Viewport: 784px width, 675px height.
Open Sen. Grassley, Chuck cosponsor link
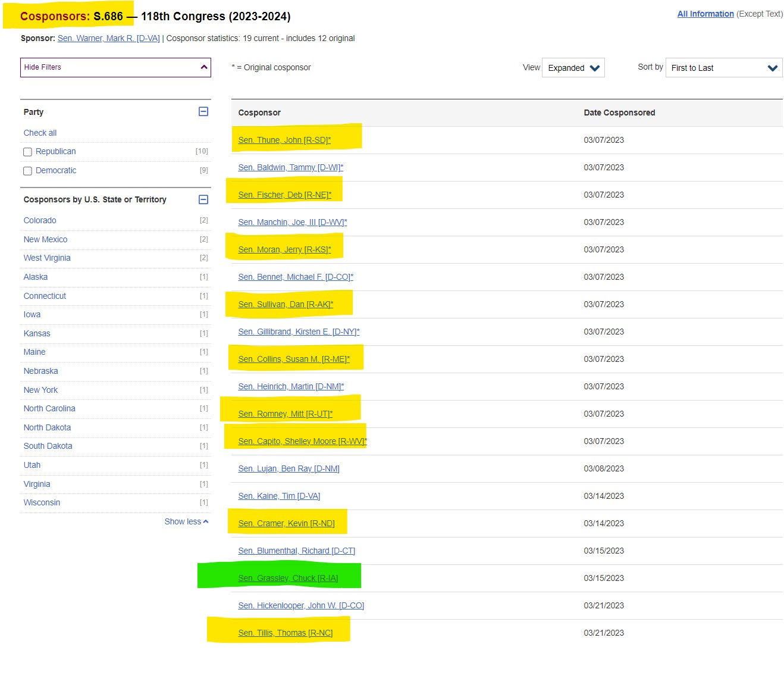[x=288, y=578]
